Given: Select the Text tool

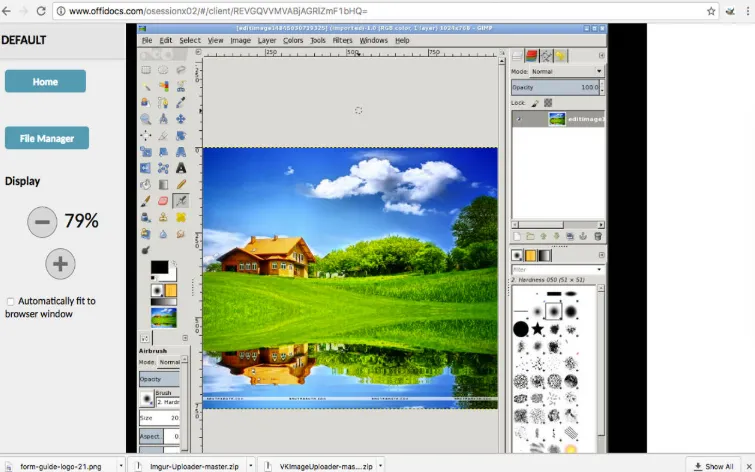Looking at the screenshot, I should (x=181, y=168).
